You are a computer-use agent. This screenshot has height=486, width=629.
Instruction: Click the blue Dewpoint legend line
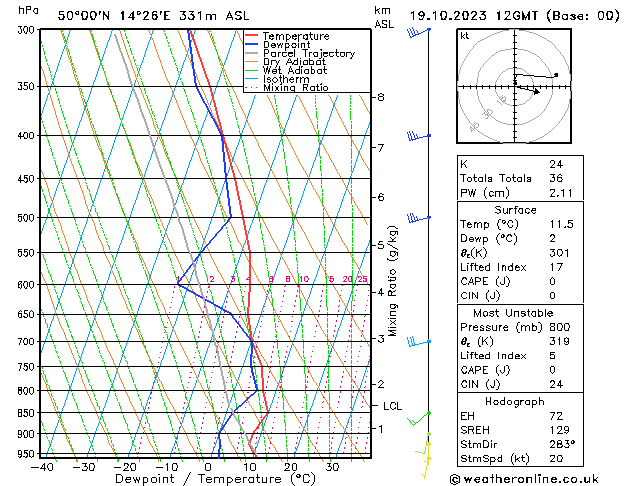point(251,45)
